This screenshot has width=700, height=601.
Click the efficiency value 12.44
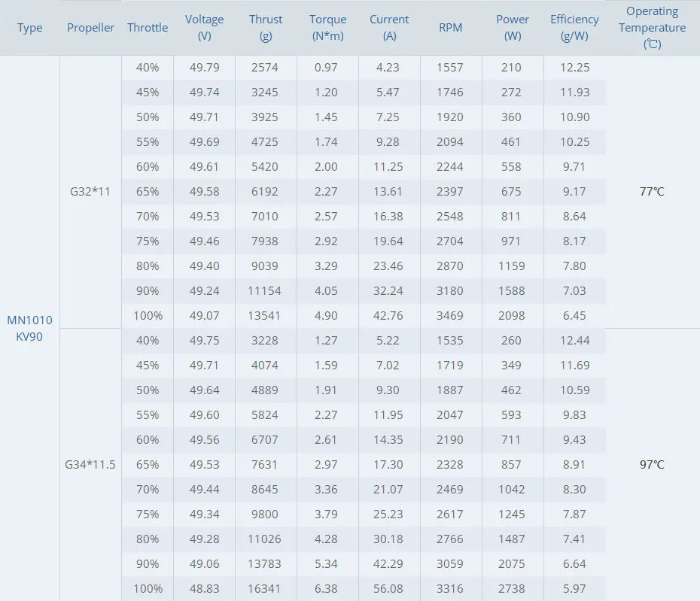click(x=574, y=341)
